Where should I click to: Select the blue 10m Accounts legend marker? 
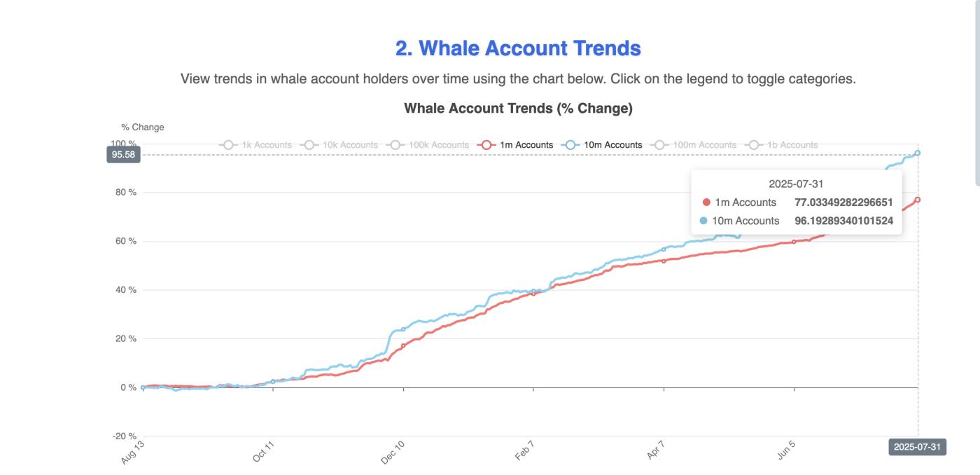tap(570, 144)
